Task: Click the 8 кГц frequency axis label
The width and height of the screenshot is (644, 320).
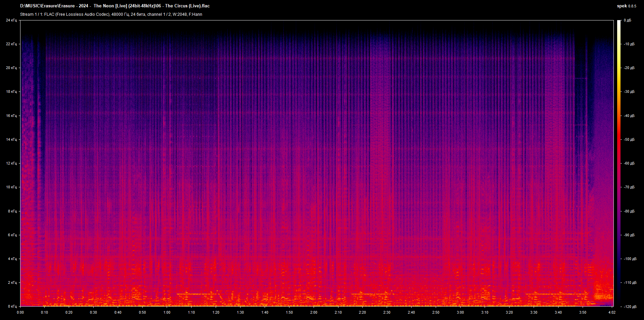Action: click(x=12, y=211)
